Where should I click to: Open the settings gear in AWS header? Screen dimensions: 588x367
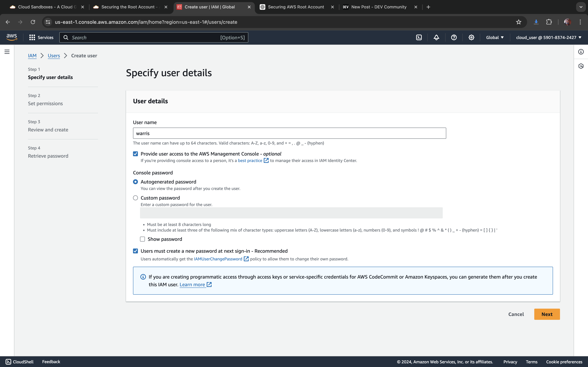(x=471, y=37)
